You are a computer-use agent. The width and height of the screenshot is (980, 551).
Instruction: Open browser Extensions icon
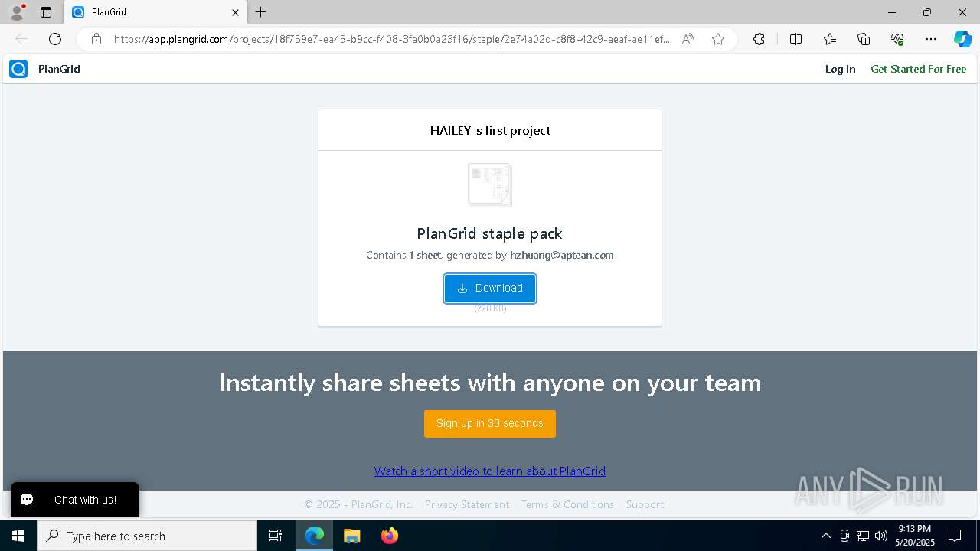(759, 39)
